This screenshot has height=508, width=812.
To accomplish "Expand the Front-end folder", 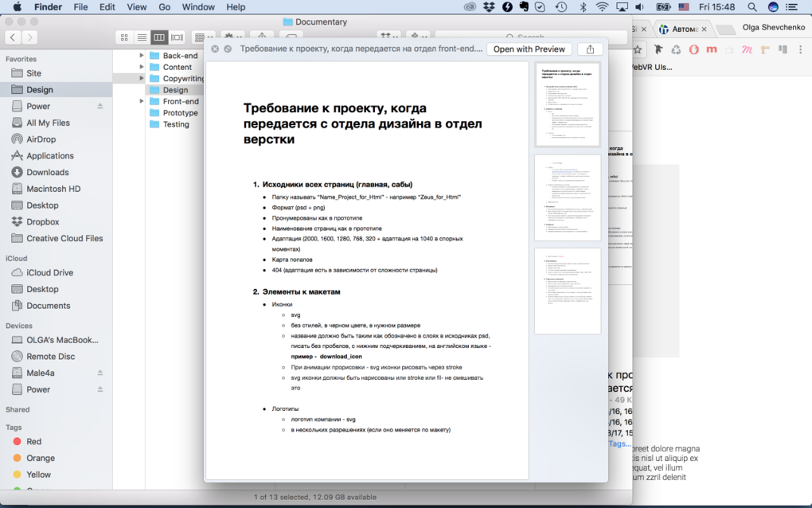I will (141, 101).
